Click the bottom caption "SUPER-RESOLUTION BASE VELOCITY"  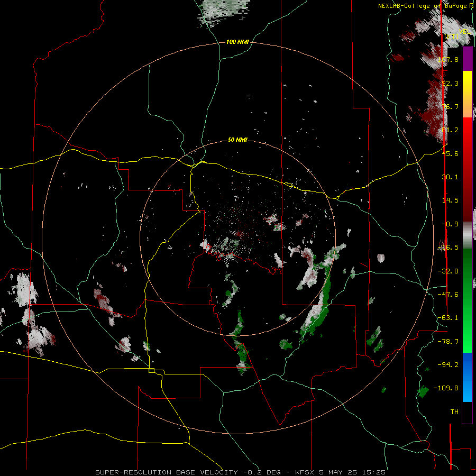click(167, 472)
